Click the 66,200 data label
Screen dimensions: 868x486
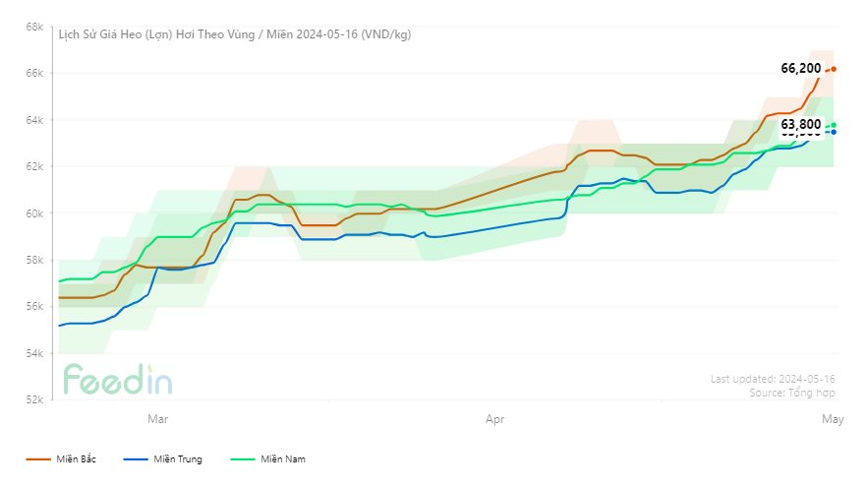(x=801, y=69)
